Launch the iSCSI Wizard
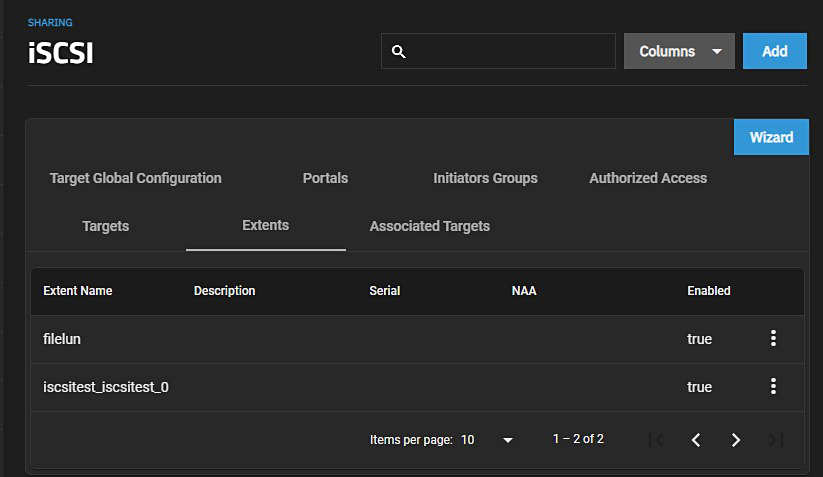 coord(771,137)
